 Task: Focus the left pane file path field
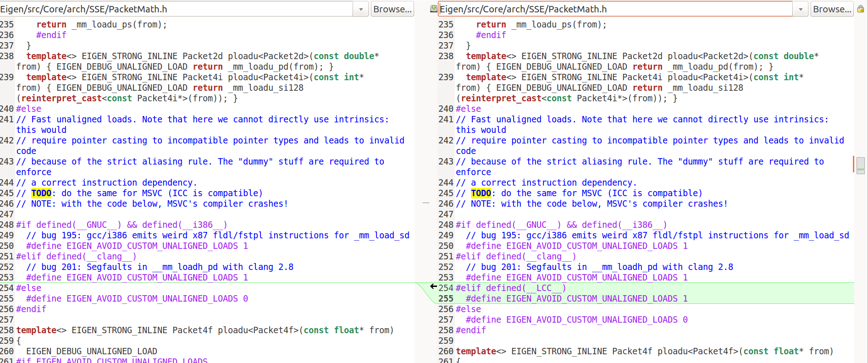click(x=177, y=9)
